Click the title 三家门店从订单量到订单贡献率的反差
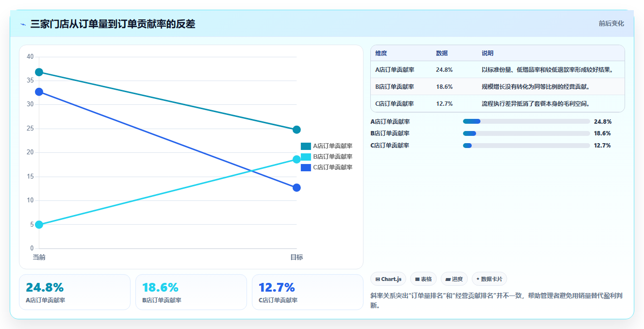644x329 pixels. click(113, 24)
